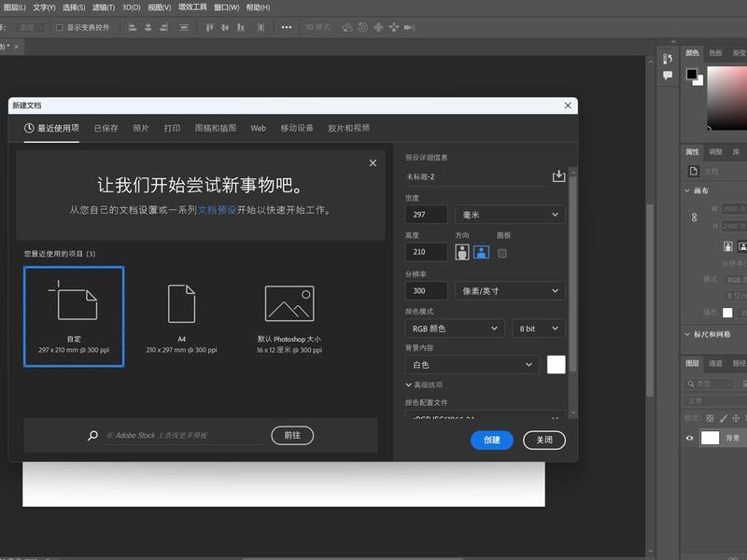747x560 pixels.
Task: Click the align left edges icon
Action: click(133, 28)
